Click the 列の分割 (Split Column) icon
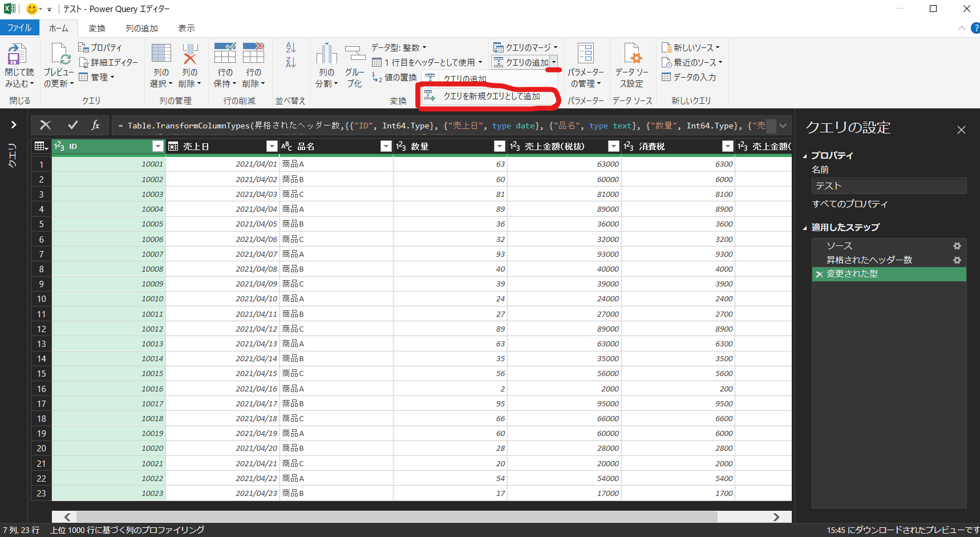The height and width of the screenshot is (537, 980). (x=326, y=54)
